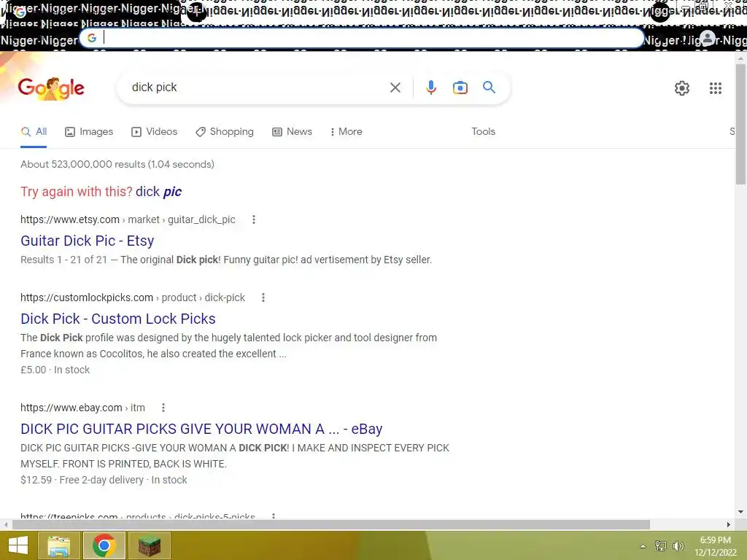Click the ebay.com itm breadcrumb URL
Screen dimensions: 747x560
pos(82,408)
